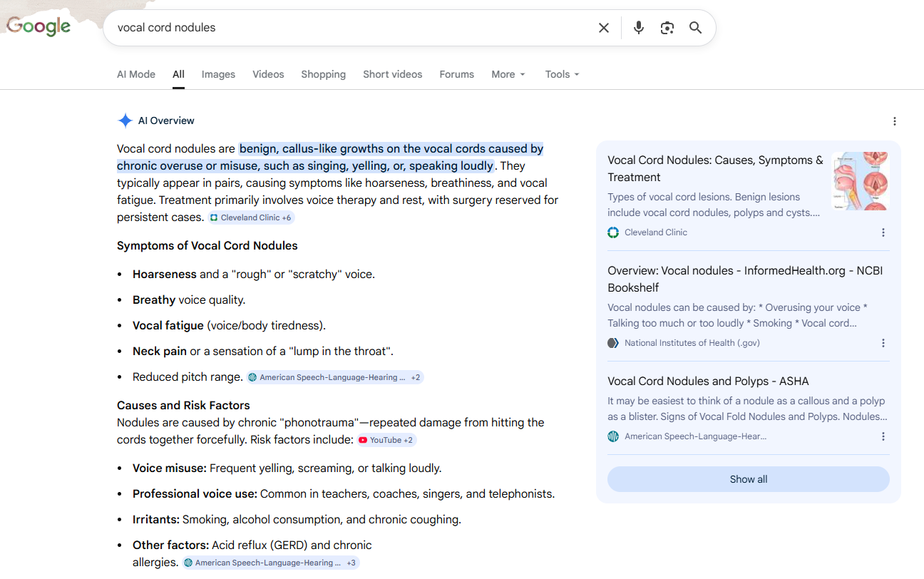Click the ASHA favicon in source card
The height and width of the screenshot is (579, 924).
[613, 436]
